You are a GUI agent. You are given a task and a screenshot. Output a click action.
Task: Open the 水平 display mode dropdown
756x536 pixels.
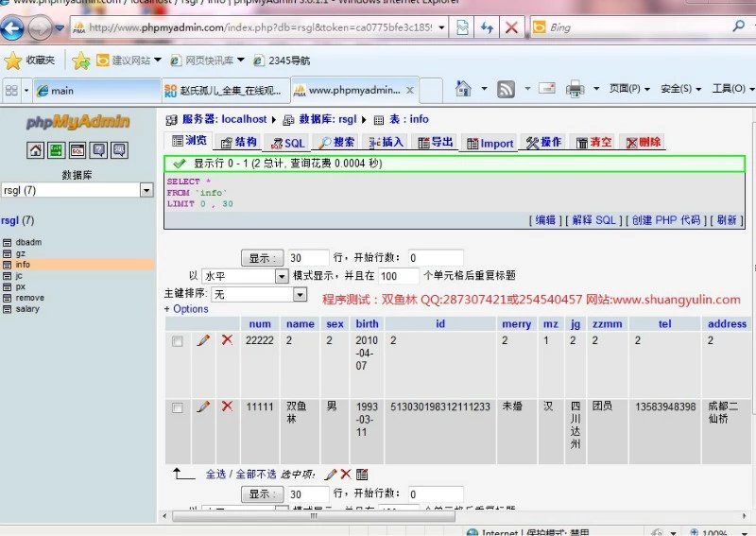282,276
